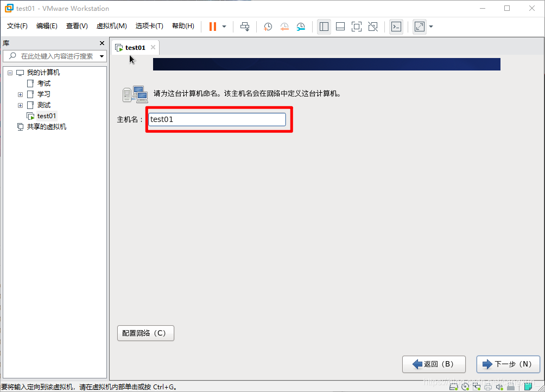The image size is (545, 392).
Task: Open the 帮助(H) menu
Action: point(183,26)
